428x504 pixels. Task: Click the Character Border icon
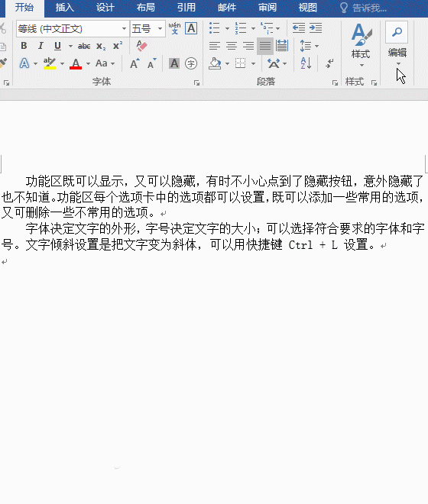point(191,28)
